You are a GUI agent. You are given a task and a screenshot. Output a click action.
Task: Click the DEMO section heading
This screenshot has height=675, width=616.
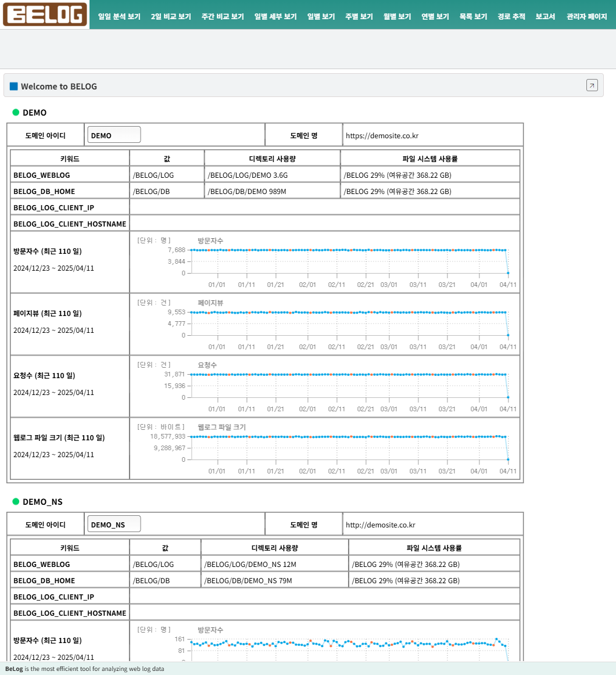(x=34, y=113)
